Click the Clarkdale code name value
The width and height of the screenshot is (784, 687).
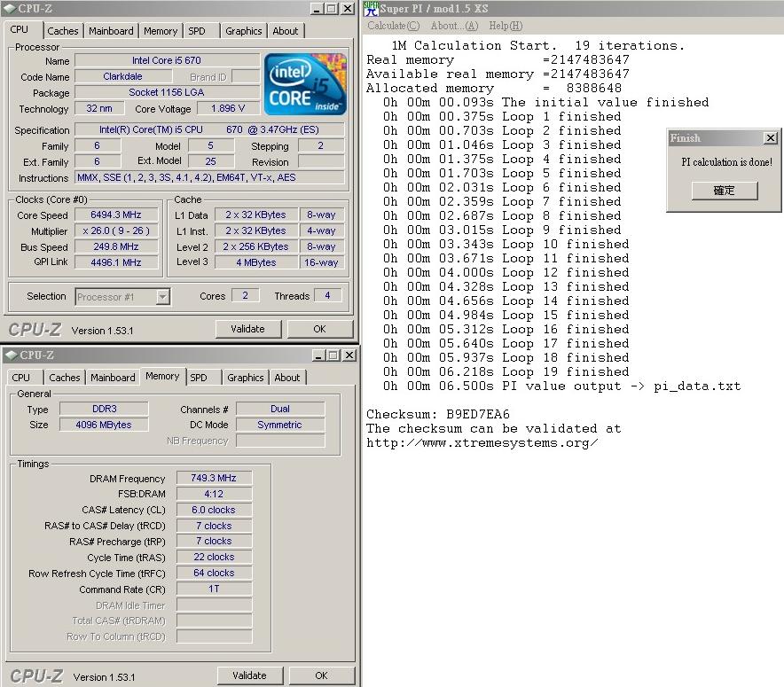[x=123, y=76]
